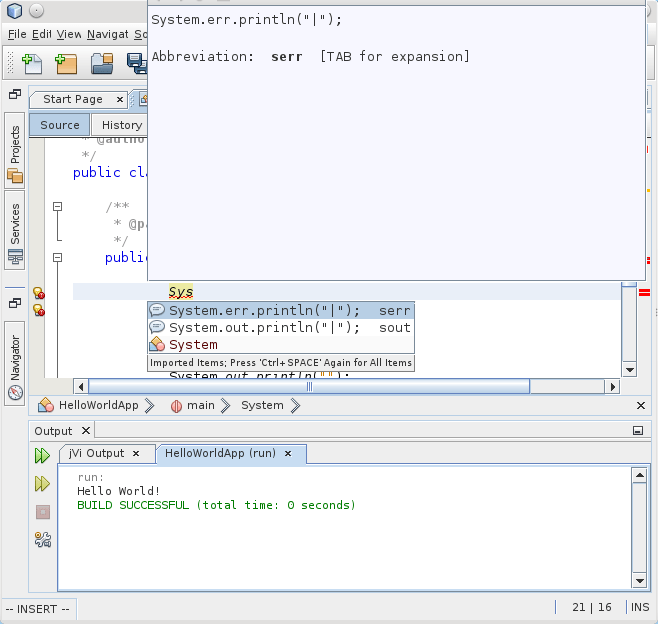Open the Projects side panel
Image resolution: width=658 pixels, height=624 pixels.
click(15, 150)
